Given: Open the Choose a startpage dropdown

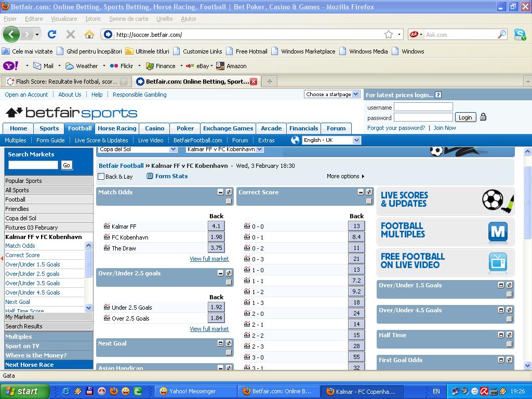Looking at the screenshot, I should pyautogui.click(x=332, y=95).
